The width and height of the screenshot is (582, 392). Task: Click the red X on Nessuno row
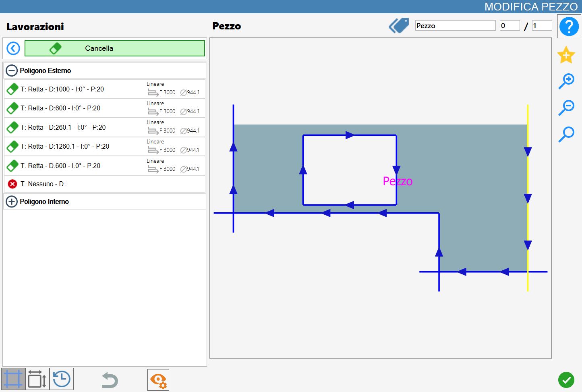coord(12,184)
